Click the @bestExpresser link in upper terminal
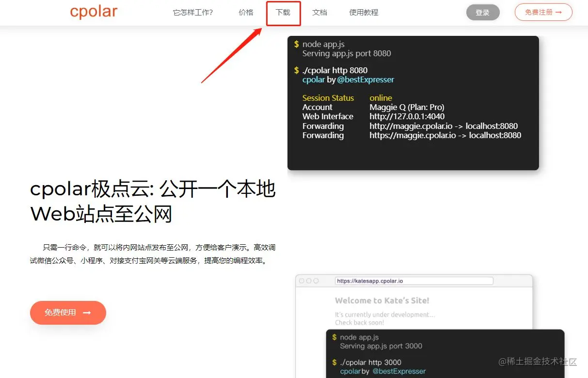588x378 pixels. (x=366, y=79)
